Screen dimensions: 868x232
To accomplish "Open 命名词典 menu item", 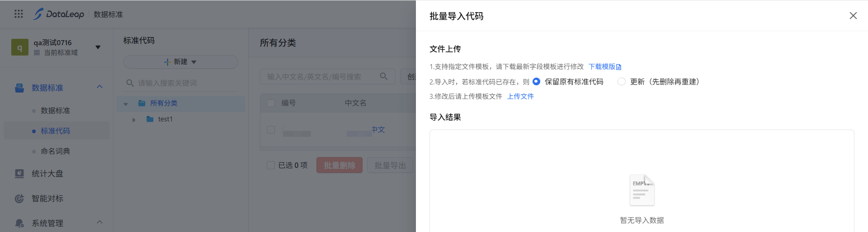I will (x=55, y=151).
